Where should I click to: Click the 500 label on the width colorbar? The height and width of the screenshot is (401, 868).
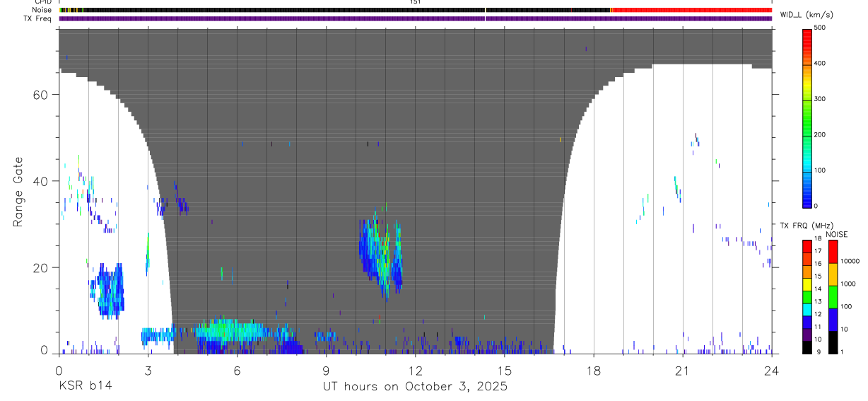(x=820, y=27)
